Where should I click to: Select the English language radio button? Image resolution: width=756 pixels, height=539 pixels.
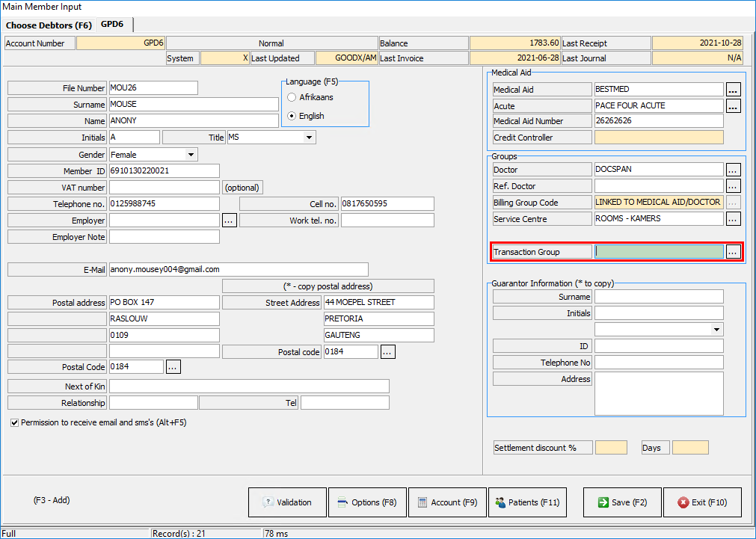coord(292,116)
